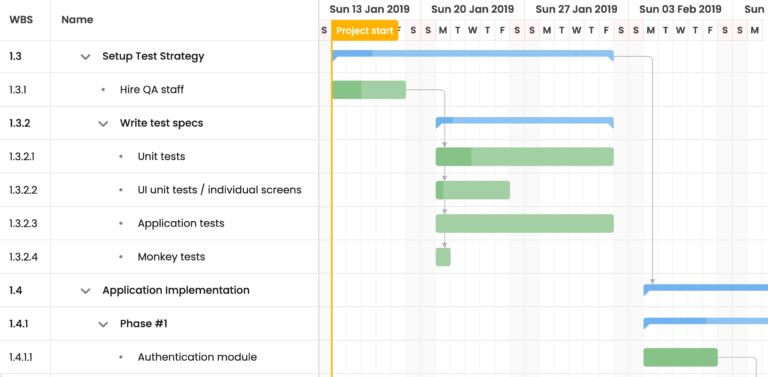768x377 pixels.
Task: Click the Monkey tests Gantt bar
Action: (x=443, y=257)
